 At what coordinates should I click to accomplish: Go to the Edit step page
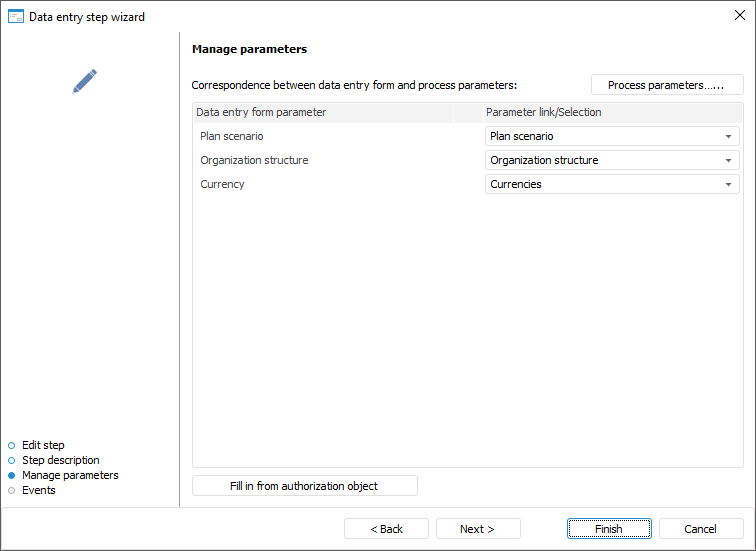[x=43, y=445]
